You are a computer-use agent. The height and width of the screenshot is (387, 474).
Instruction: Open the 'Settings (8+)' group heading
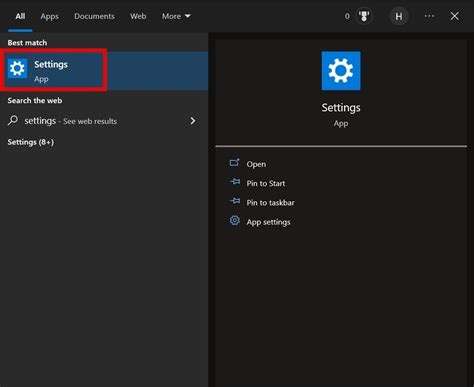pos(31,142)
